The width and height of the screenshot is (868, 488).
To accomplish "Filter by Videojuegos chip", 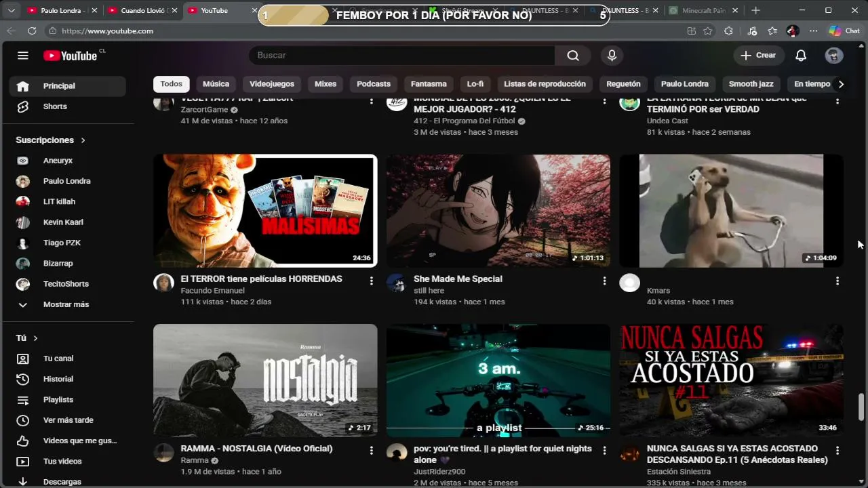I will [272, 84].
